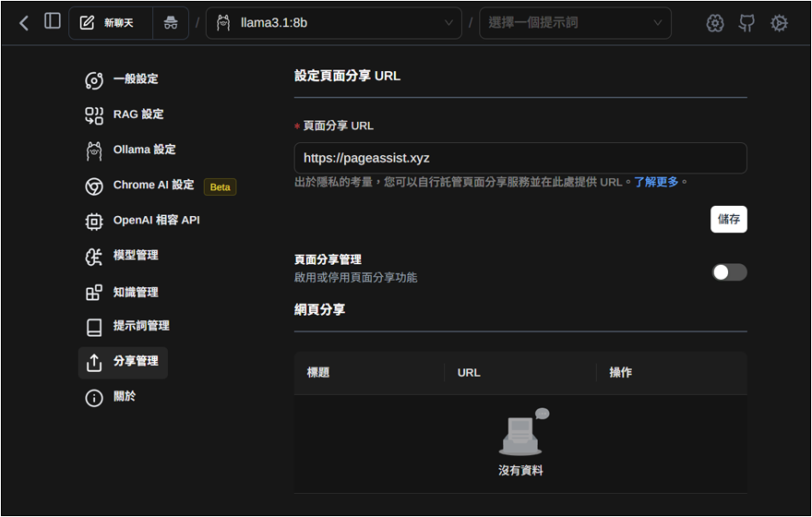This screenshot has width=812, height=517.
Task: Toggle the 頁面分享管理 switch
Action: (729, 272)
